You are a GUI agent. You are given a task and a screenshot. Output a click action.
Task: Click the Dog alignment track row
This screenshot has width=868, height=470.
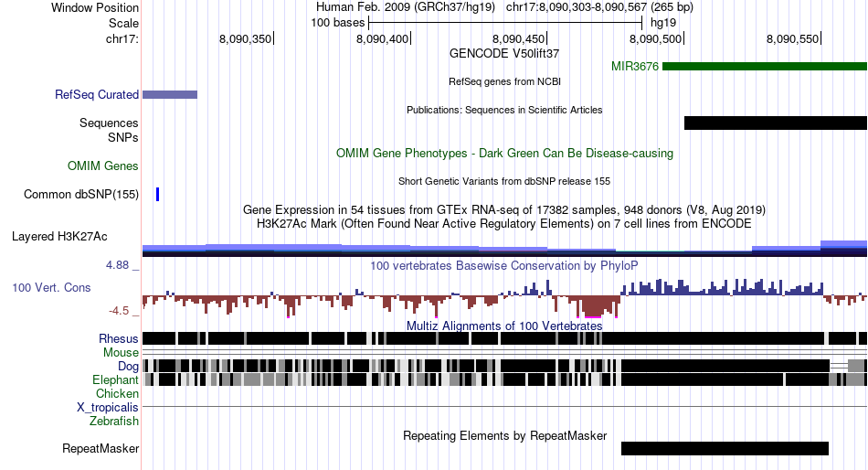(x=505, y=366)
